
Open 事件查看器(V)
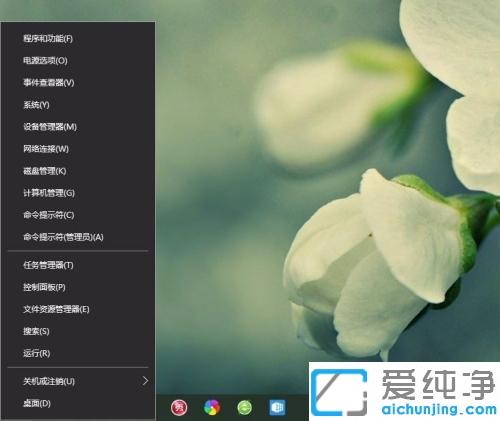coord(78,83)
